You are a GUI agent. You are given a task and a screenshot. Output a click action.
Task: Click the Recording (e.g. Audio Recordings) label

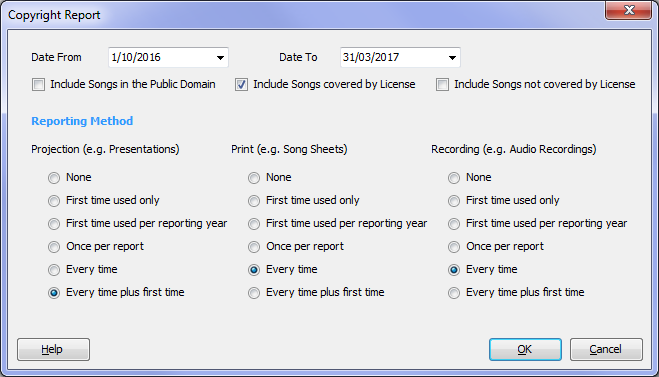pyautogui.click(x=514, y=149)
